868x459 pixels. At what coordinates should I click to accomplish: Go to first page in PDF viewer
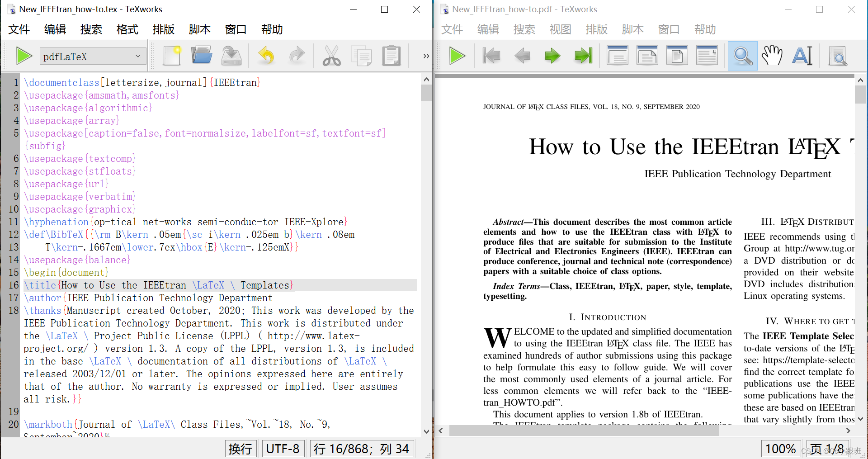[491, 56]
